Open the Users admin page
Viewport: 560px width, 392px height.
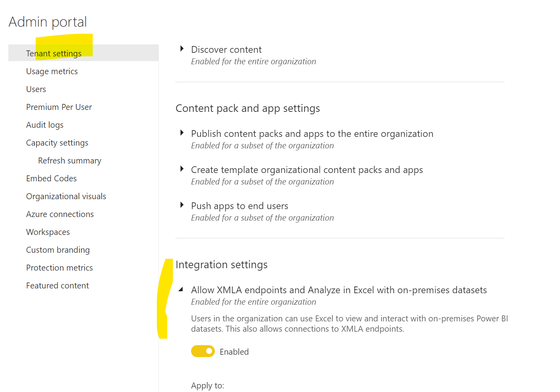36,89
